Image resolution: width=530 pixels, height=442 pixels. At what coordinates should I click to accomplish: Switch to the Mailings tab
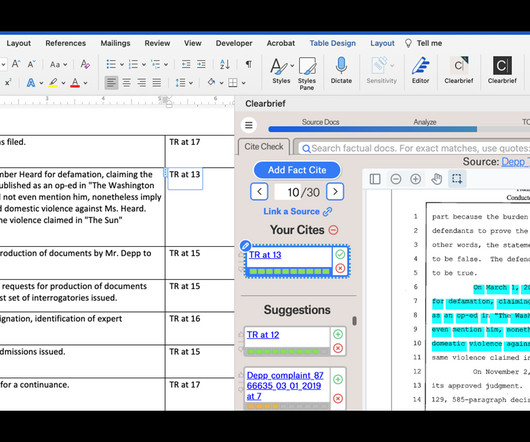click(x=115, y=43)
